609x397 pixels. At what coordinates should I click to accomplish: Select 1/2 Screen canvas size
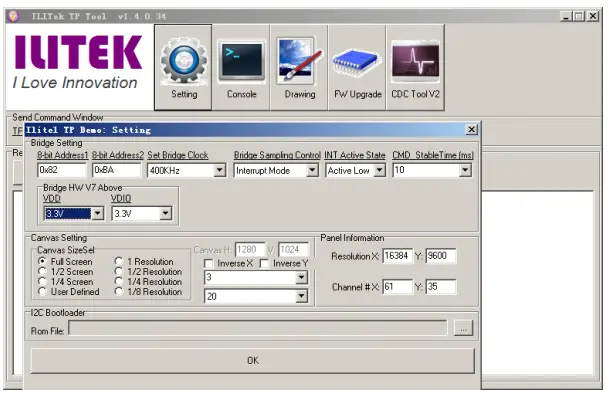[42, 271]
